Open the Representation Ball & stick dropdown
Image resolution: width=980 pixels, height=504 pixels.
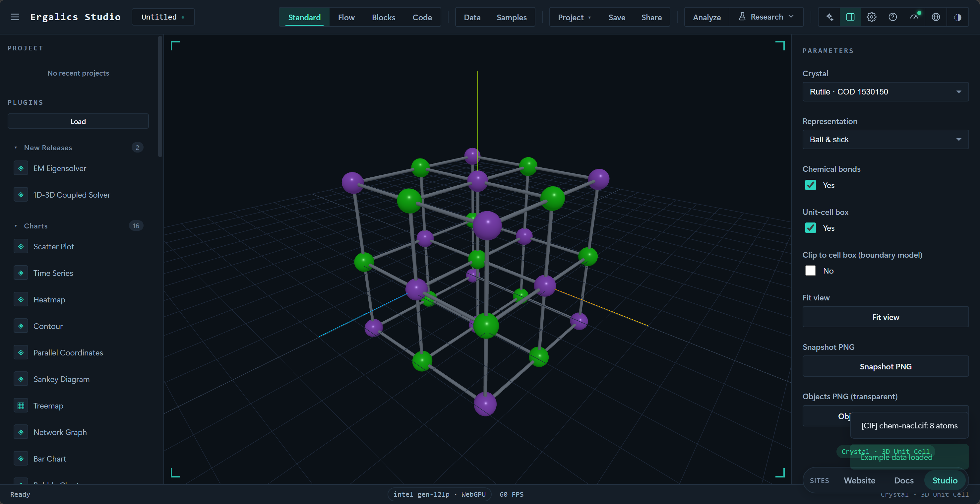(886, 140)
